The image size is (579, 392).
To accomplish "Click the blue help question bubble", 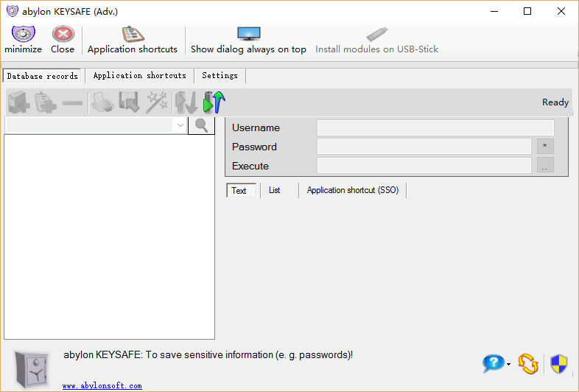I will pyautogui.click(x=493, y=363).
